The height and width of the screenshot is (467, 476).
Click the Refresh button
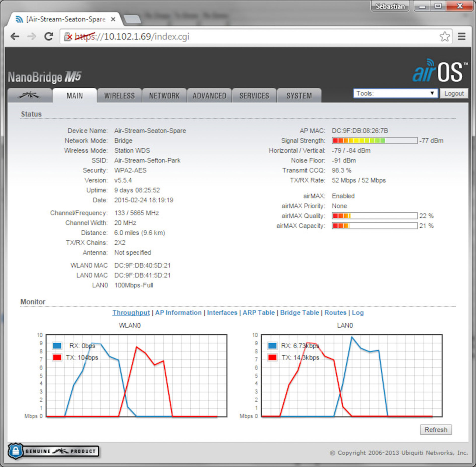436,430
